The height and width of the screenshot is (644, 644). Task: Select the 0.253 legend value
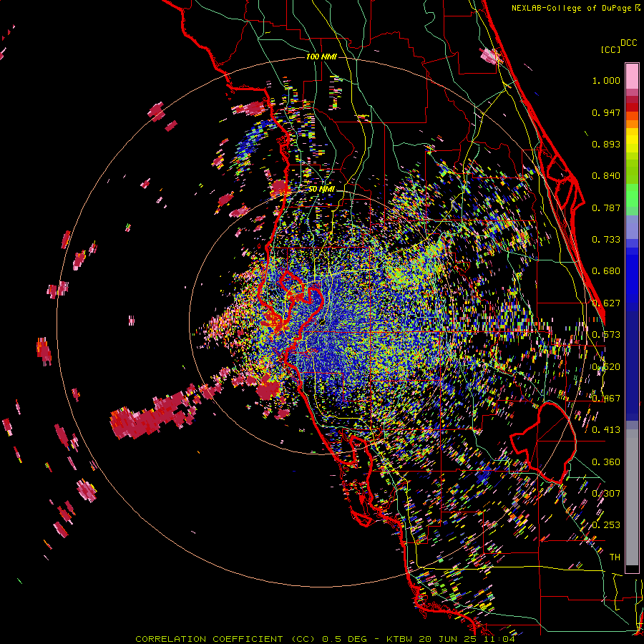pyautogui.click(x=606, y=525)
